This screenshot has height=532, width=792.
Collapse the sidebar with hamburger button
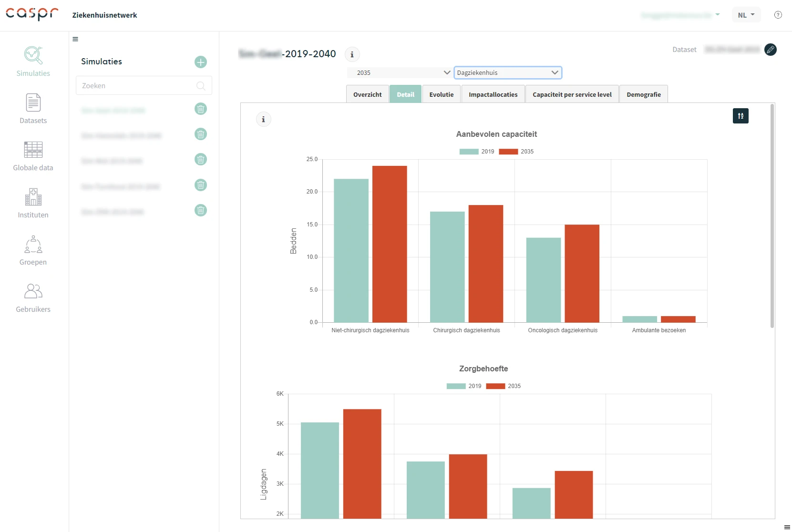(75, 39)
